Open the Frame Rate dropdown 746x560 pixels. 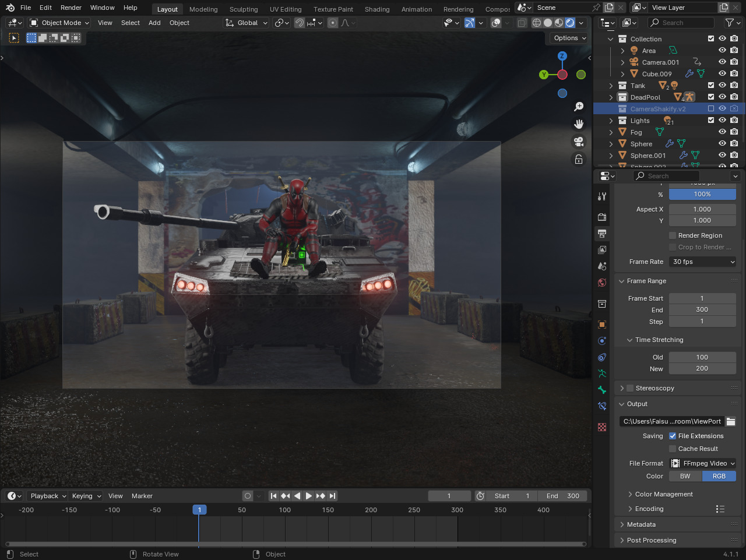(702, 262)
